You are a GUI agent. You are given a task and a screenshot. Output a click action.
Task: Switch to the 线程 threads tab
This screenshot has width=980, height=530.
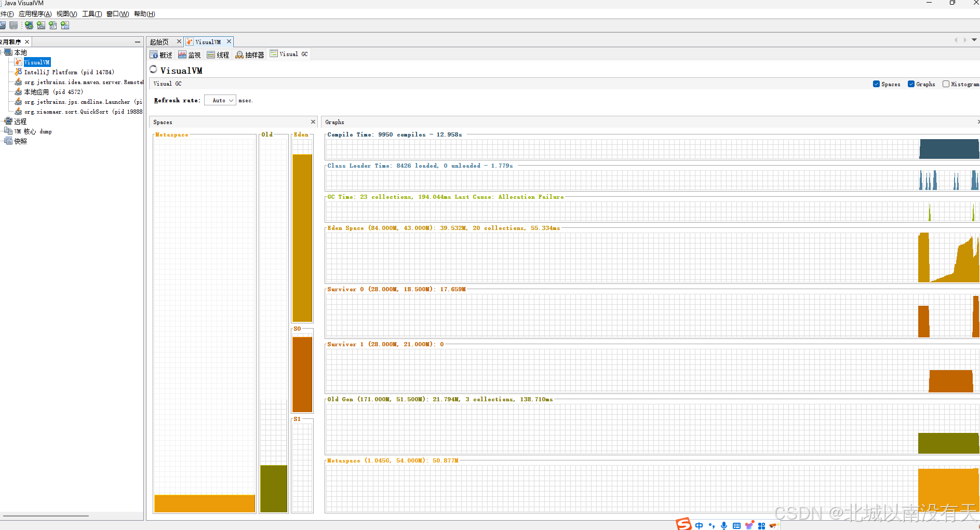218,55
